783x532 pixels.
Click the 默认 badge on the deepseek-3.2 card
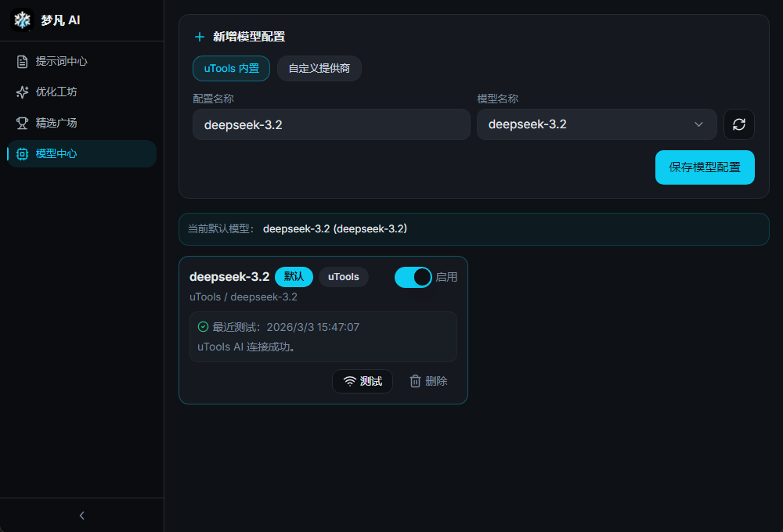coord(294,277)
